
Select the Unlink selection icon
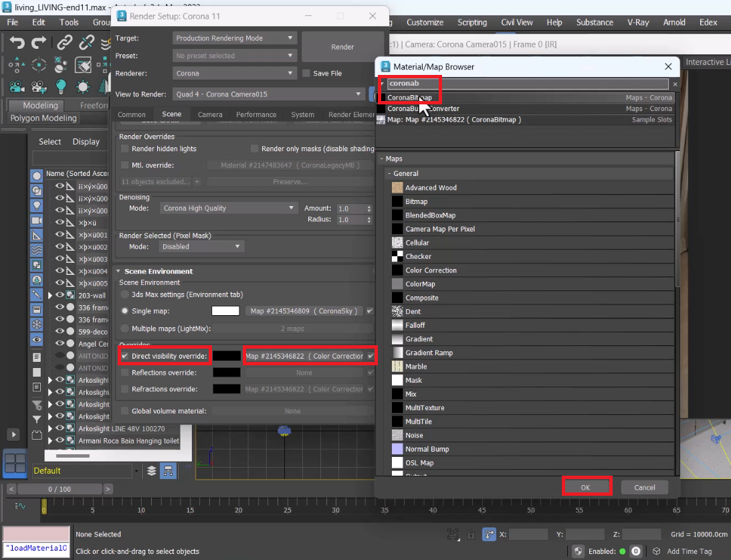87,43
